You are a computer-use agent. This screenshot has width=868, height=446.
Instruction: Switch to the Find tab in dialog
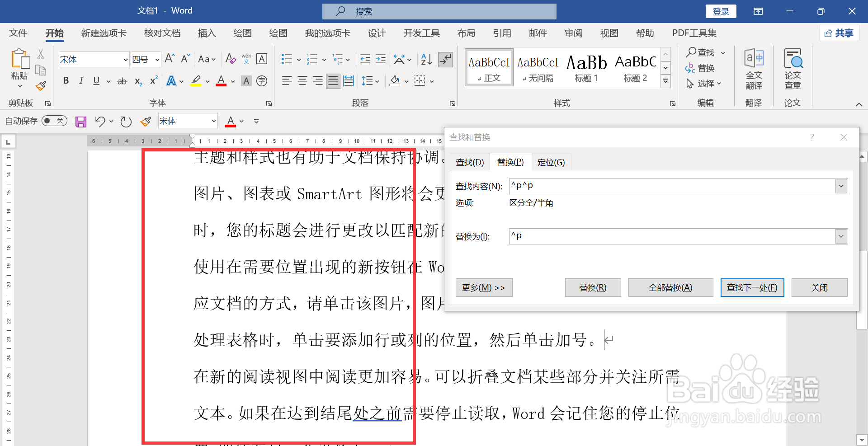point(470,162)
